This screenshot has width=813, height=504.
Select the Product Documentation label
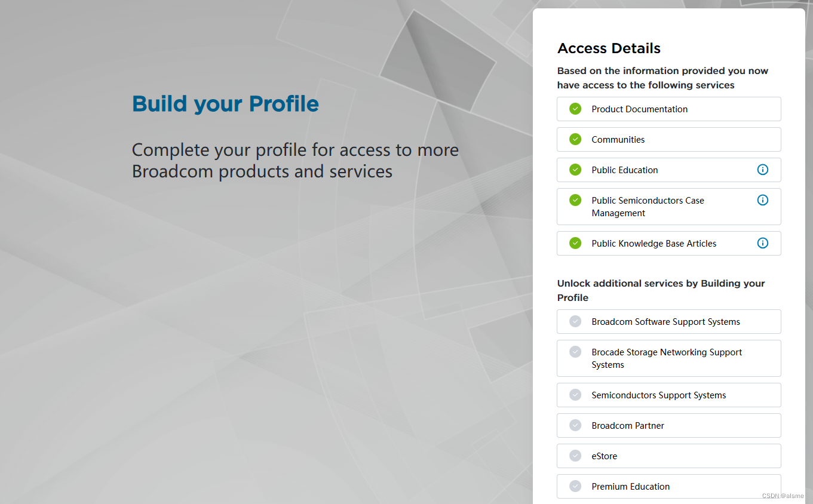tap(640, 109)
